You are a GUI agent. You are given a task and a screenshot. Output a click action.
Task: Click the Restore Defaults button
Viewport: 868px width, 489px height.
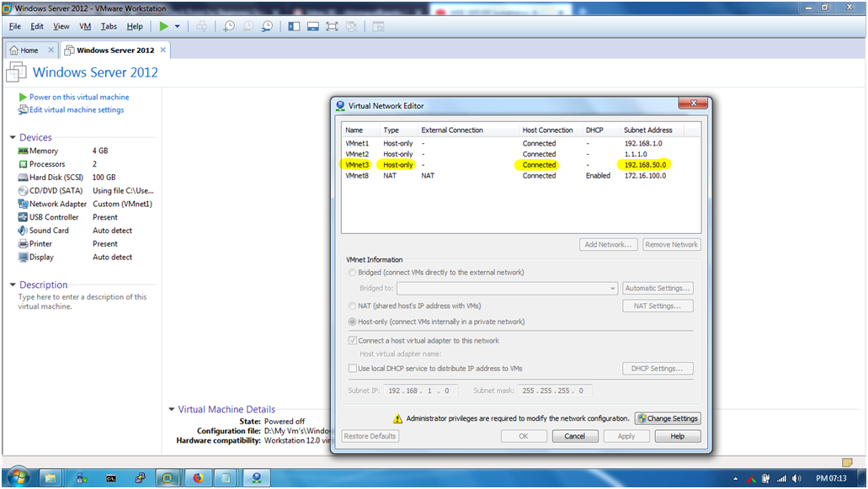(370, 436)
